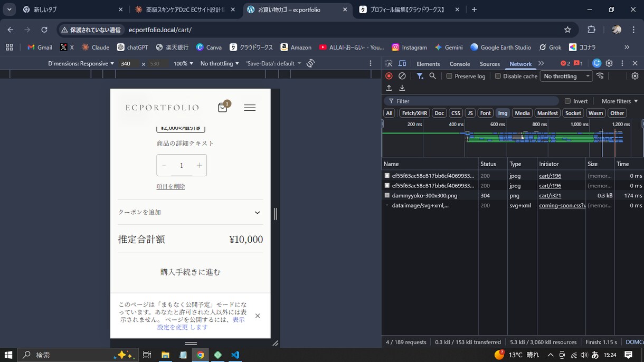The image size is (644, 362).
Task: Open the coming-soon.css initiator link
Action: (562, 205)
